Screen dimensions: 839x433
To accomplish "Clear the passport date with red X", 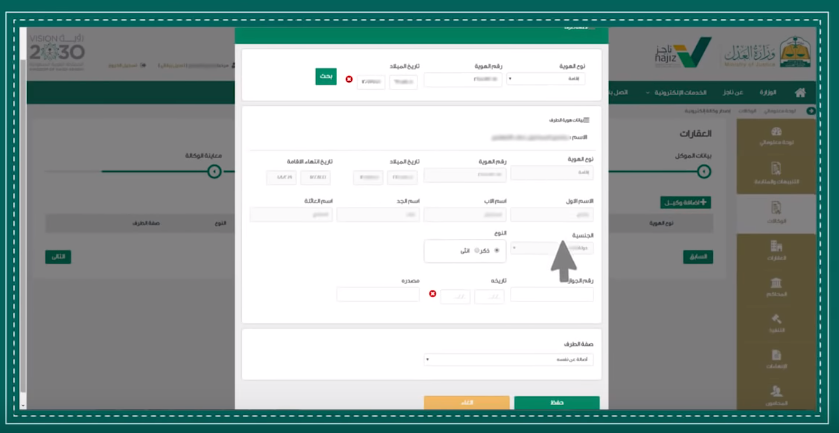I will (432, 294).
